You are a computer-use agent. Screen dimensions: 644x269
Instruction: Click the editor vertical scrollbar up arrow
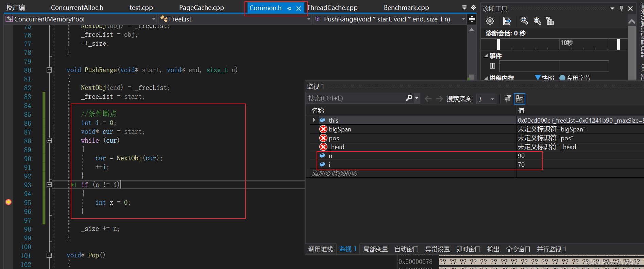[471, 30]
